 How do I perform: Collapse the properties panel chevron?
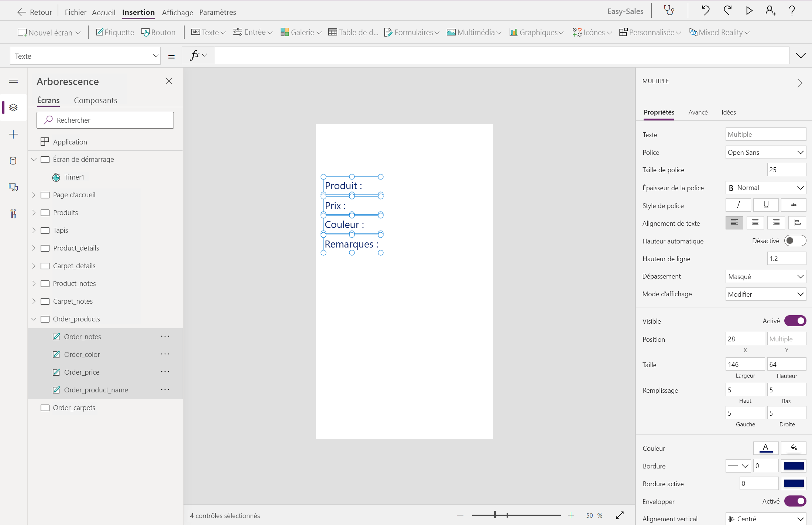point(799,83)
